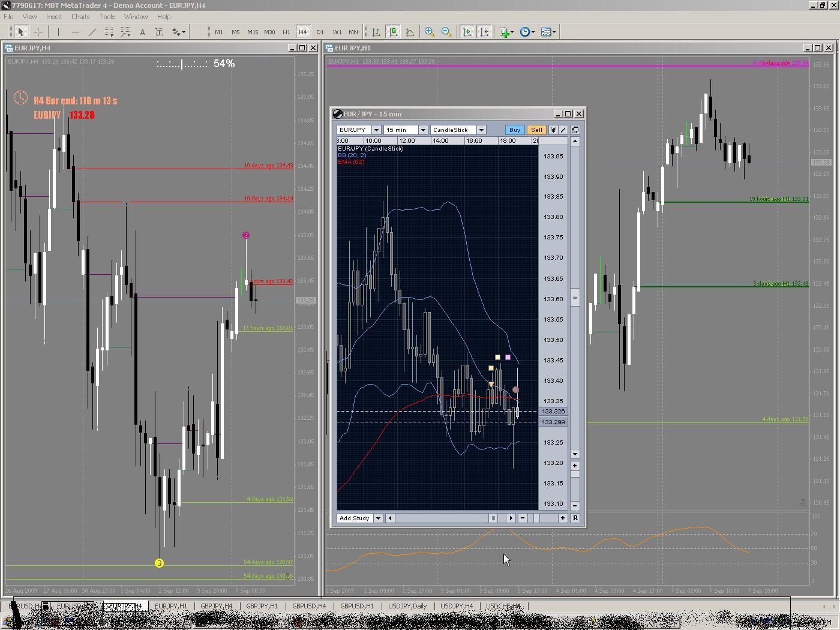840x630 pixels.
Task: Click the zoom in magnifier icon
Action: click(430, 32)
